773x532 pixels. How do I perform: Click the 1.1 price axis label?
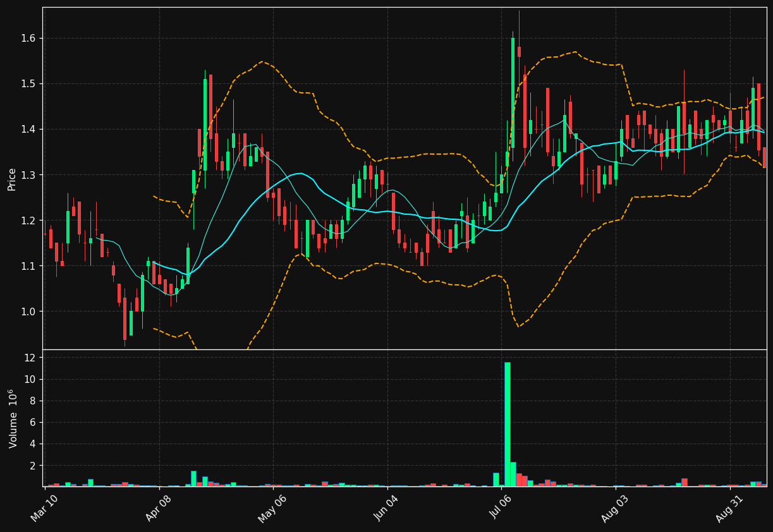pos(29,266)
